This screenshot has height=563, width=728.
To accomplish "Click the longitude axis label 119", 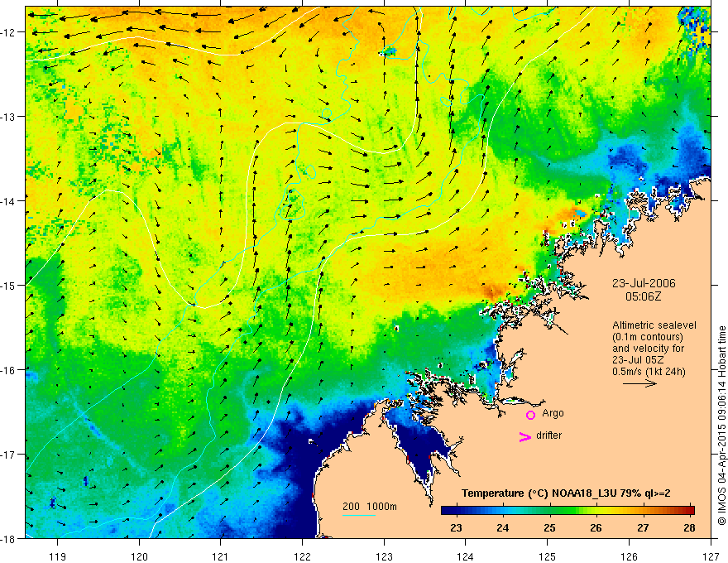I will tap(58, 556).
